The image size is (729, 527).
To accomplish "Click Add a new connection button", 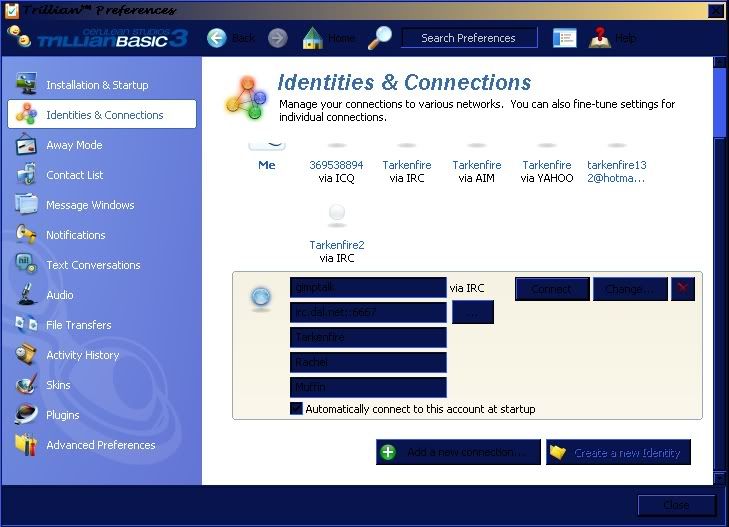I will pos(458,452).
